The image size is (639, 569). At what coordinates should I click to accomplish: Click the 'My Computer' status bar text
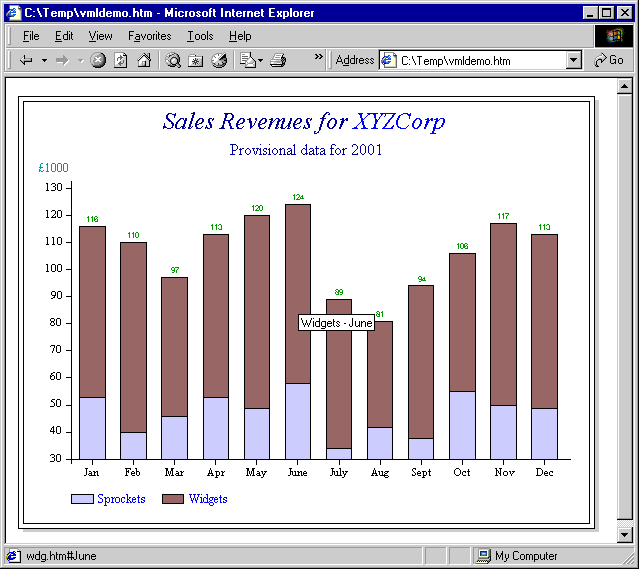[x=526, y=556]
